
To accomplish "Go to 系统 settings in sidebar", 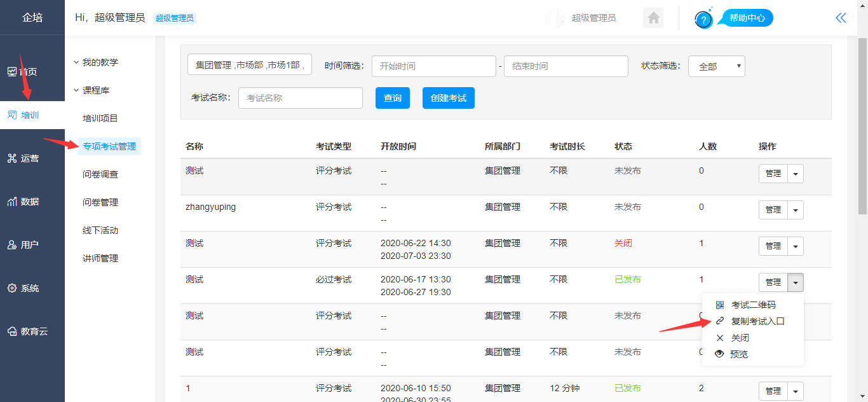I will (x=30, y=288).
